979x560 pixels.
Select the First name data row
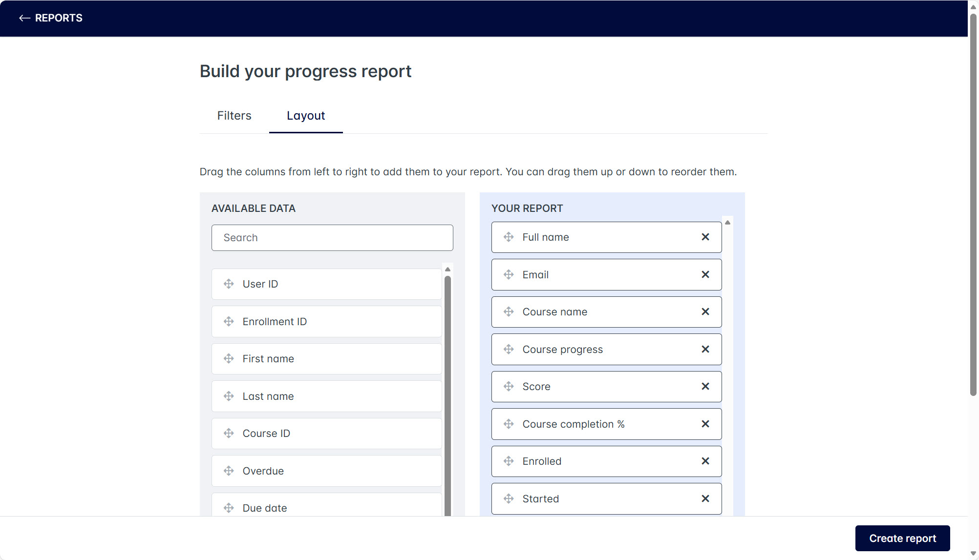point(326,358)
